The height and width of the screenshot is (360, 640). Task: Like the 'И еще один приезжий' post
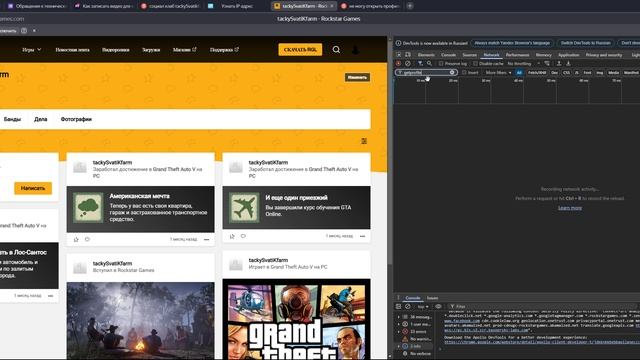coord(232,236)
